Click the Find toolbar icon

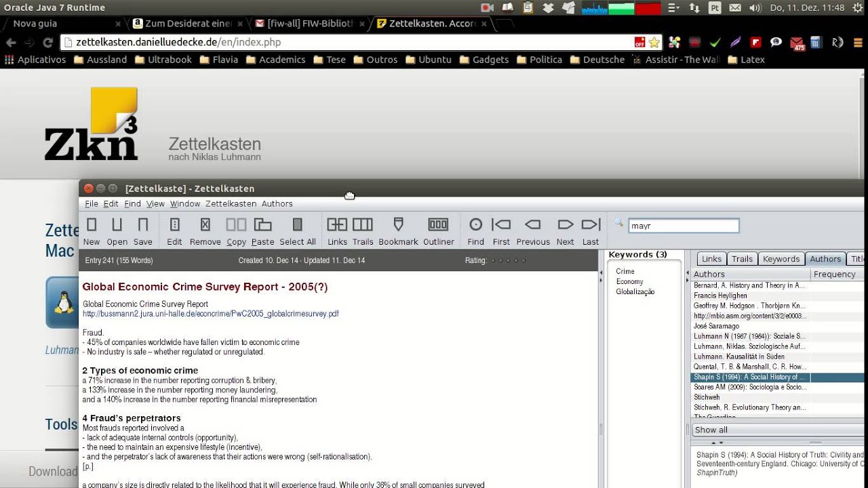tap(476, 224)
